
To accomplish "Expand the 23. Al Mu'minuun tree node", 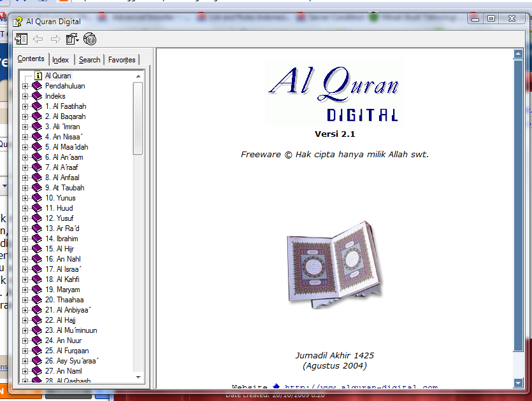I will tap(25, 330).
